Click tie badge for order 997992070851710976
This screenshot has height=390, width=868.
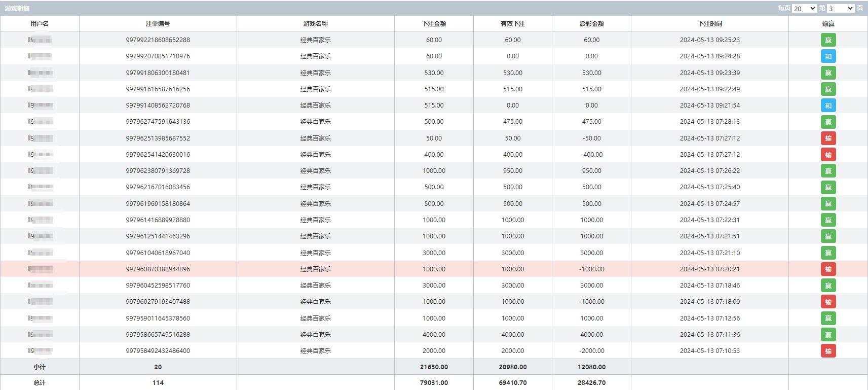[x=828, y=56]
